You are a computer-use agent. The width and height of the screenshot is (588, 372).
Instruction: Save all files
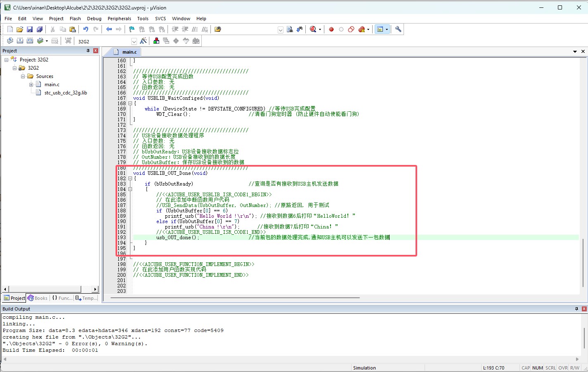tap(40, 29)
